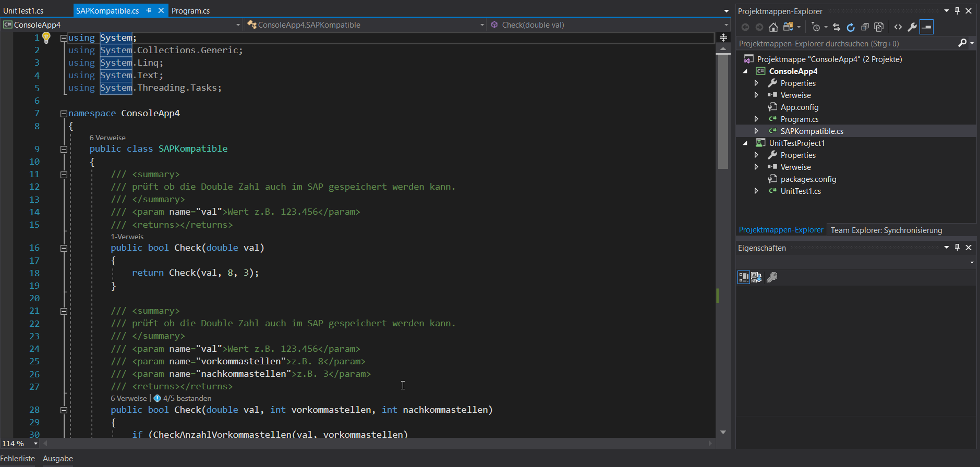
Task: Select the Projektmappen-Explorer bottom tab
Action: click(x=781, y=230)
